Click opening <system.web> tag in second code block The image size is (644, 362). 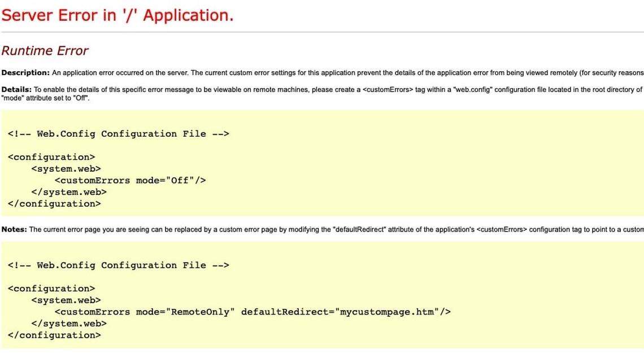[x=66, y=300]
